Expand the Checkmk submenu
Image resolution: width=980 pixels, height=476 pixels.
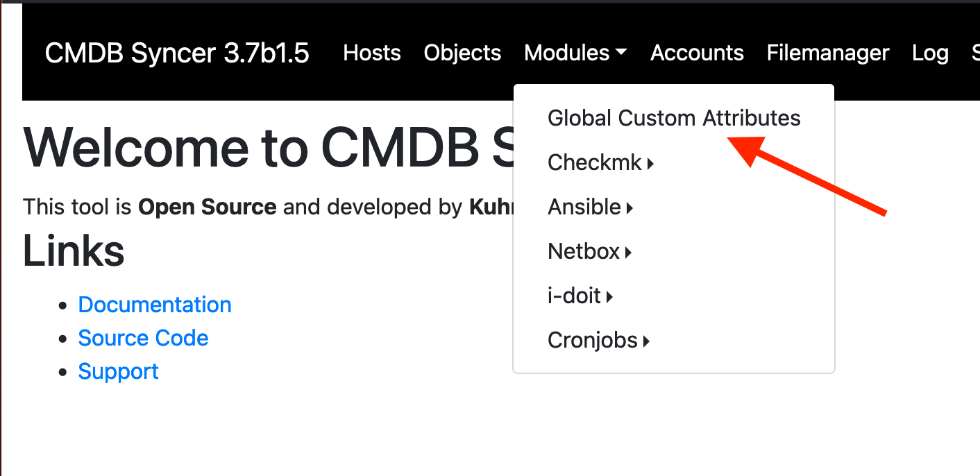(x=600, y=163)
